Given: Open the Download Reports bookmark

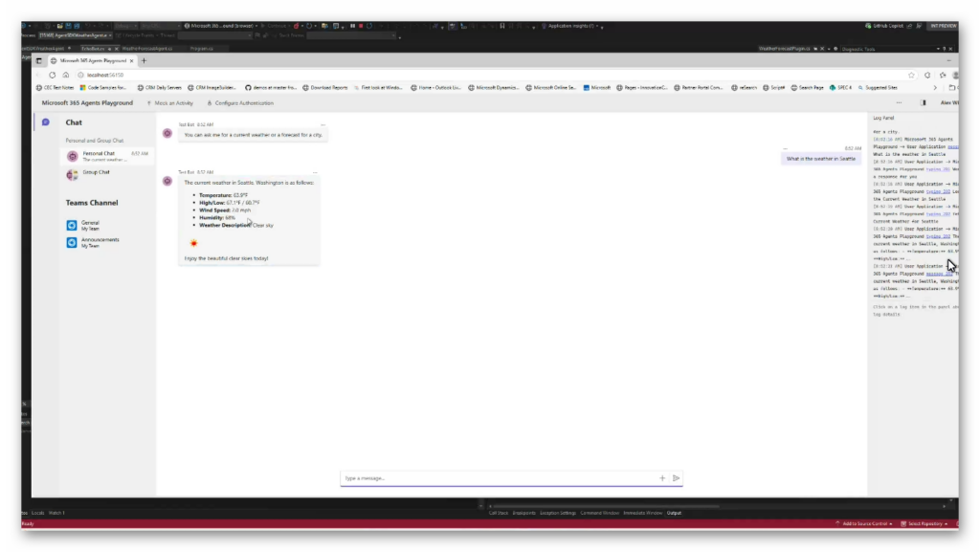Looking at the screenshot, I should (325, 88).
